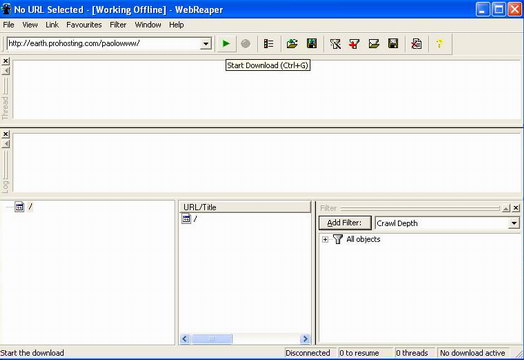This screenshot has height=360, width=524.
Task: Select the All objects filter label
Action: coord(363,239)
